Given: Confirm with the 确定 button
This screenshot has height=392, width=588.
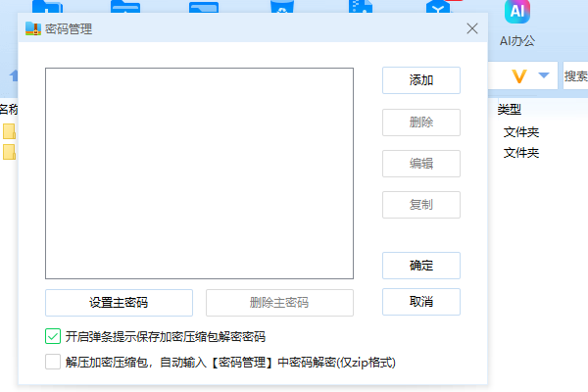Looking at the screenshot, I should (420, 266).
